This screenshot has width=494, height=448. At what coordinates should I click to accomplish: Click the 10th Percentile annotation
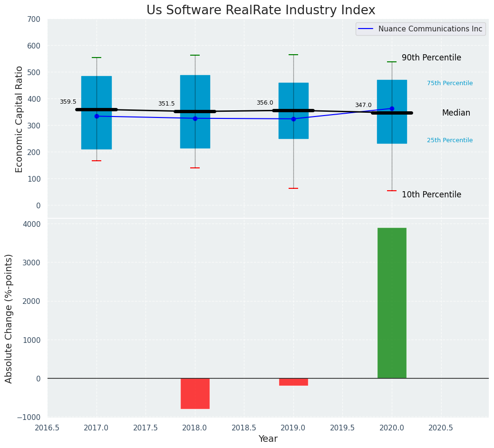431,195
